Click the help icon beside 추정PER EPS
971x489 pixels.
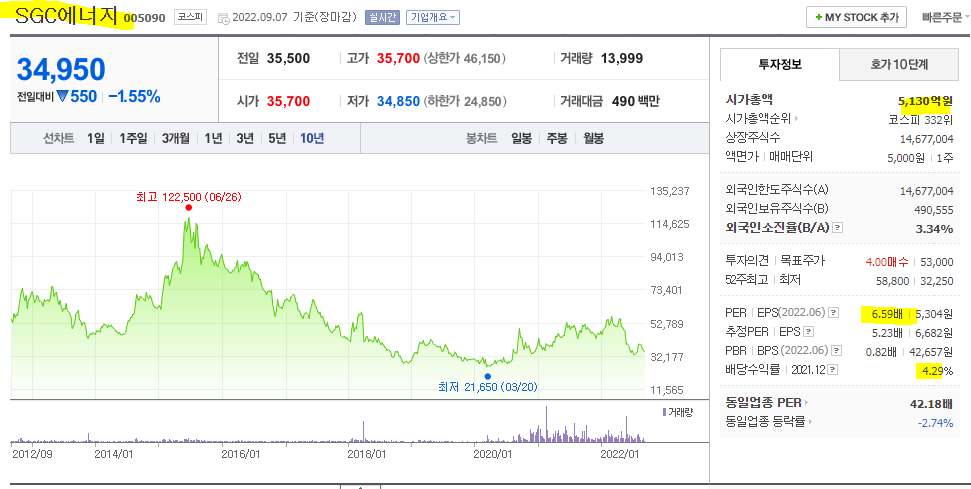[809, 332]
